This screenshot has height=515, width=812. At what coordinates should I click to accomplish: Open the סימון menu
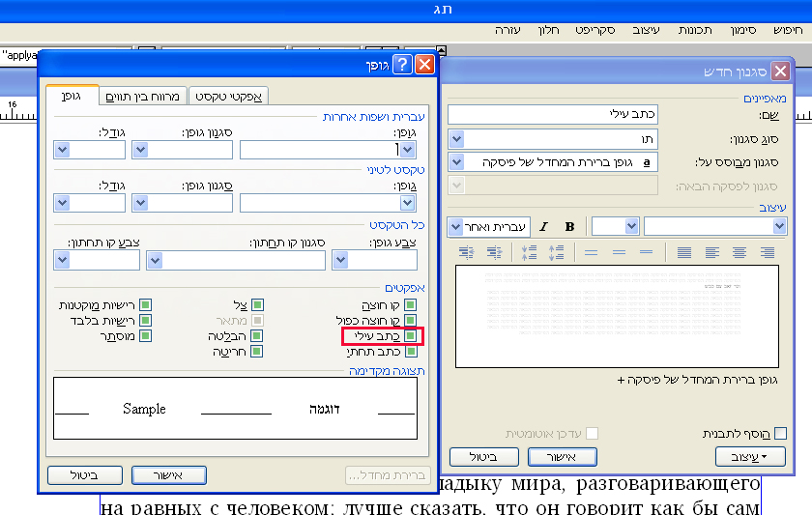coord(743,31)
